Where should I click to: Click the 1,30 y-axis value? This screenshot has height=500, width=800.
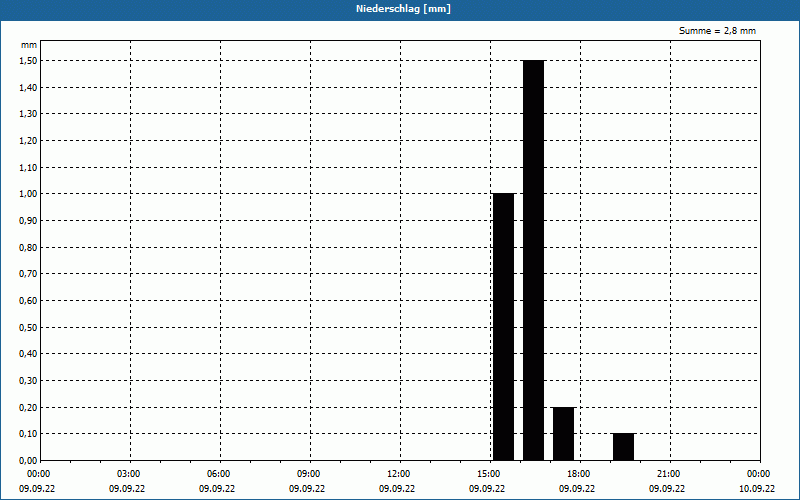28,114
